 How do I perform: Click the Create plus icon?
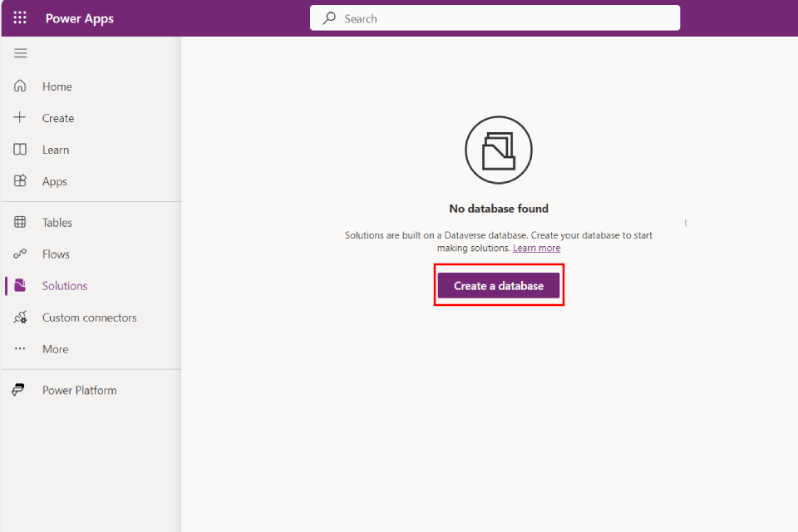tap(21, 118)
